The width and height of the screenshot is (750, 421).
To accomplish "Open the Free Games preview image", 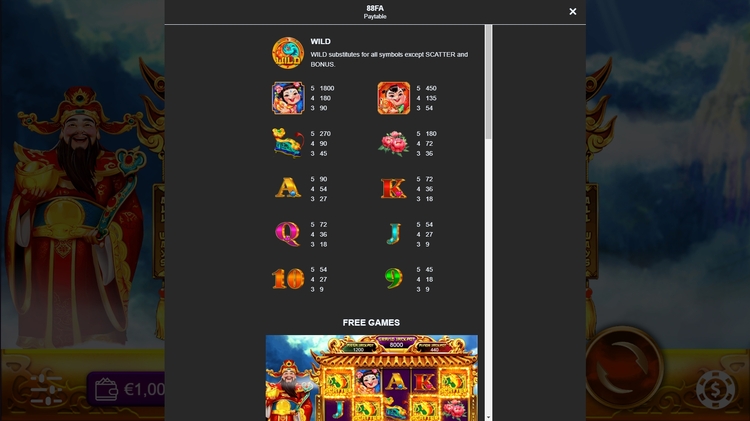I will tap(372, 377).
